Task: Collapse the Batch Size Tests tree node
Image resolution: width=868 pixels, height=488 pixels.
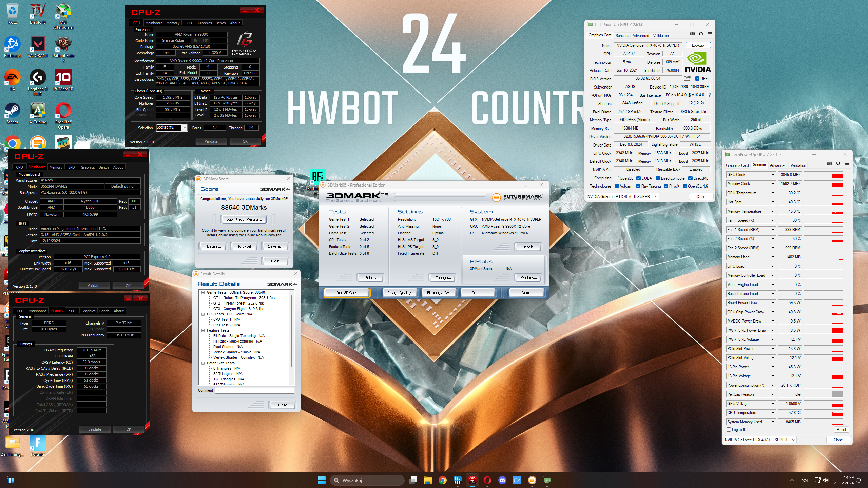Action: coord(203,363)
